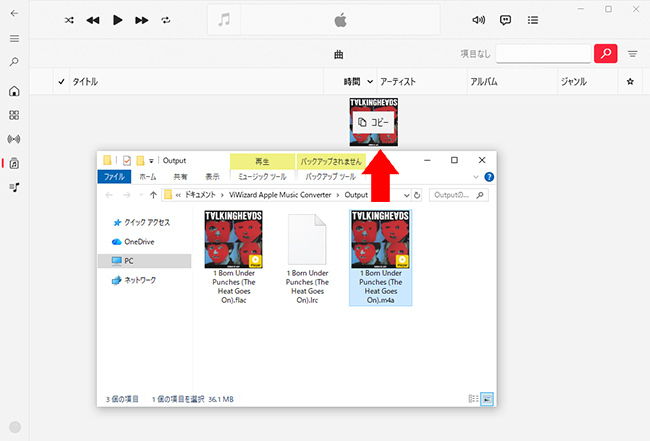The height and width of the screenshot is (441, 650).
Task: Switch Explorer to details view
Action: [x=473, y=399]
